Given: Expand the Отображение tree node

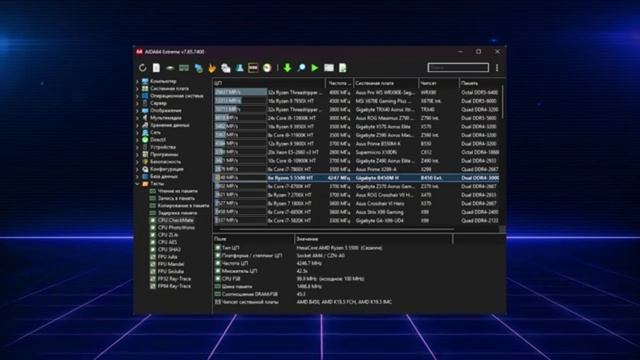Looking at the screenshot, I should point(138,111).
